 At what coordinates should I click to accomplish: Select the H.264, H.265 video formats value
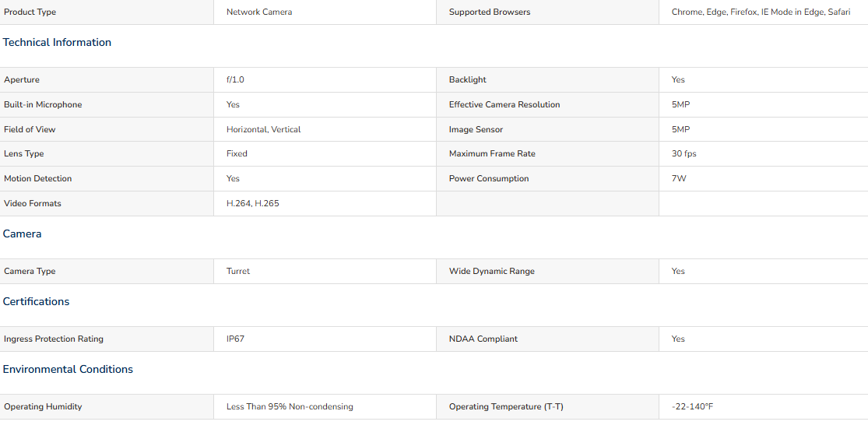[x=253, y=204]
